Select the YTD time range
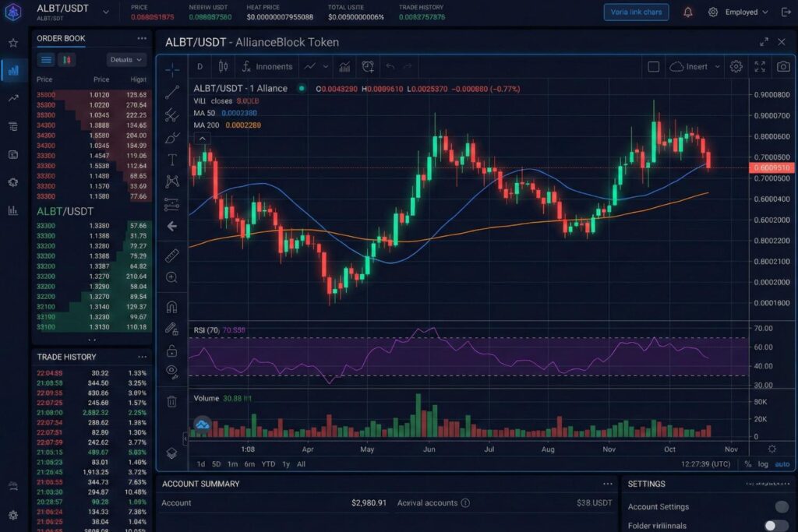Image resolution: width=798 pixels, height=532 pixels. click(268, 464)
